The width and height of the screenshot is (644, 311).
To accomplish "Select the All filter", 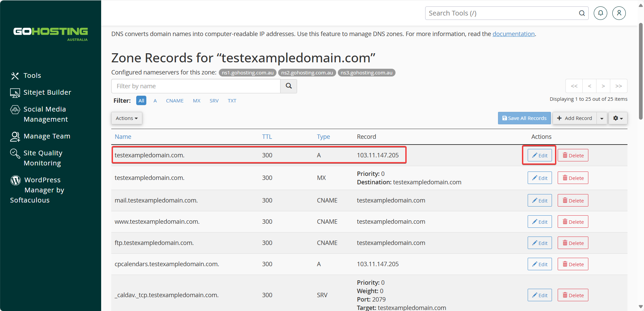I will [141, 101].
